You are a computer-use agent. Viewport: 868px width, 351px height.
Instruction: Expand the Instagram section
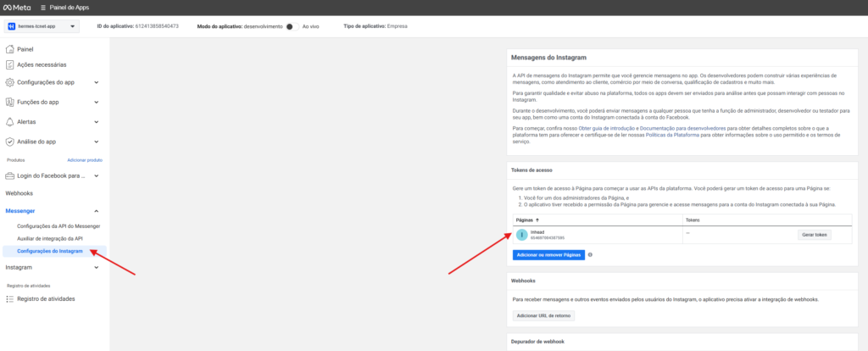97,267
